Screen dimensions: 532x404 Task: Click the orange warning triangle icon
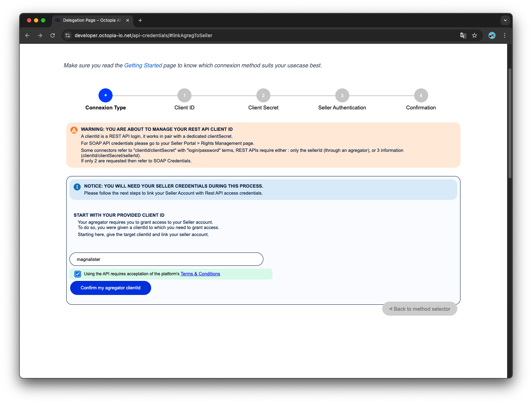74,130
